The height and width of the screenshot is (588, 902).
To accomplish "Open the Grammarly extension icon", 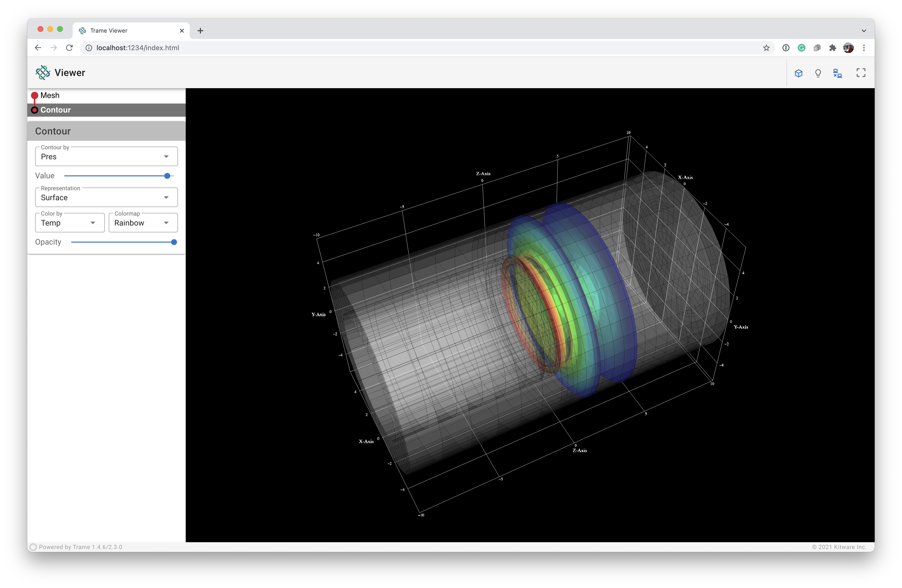I will point(801,48).
